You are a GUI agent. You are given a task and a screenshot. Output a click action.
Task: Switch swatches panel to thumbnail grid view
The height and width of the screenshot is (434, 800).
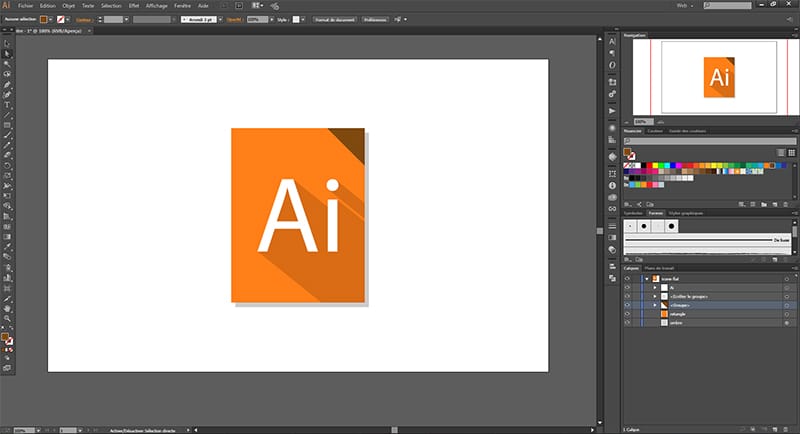tap(792, 152)
